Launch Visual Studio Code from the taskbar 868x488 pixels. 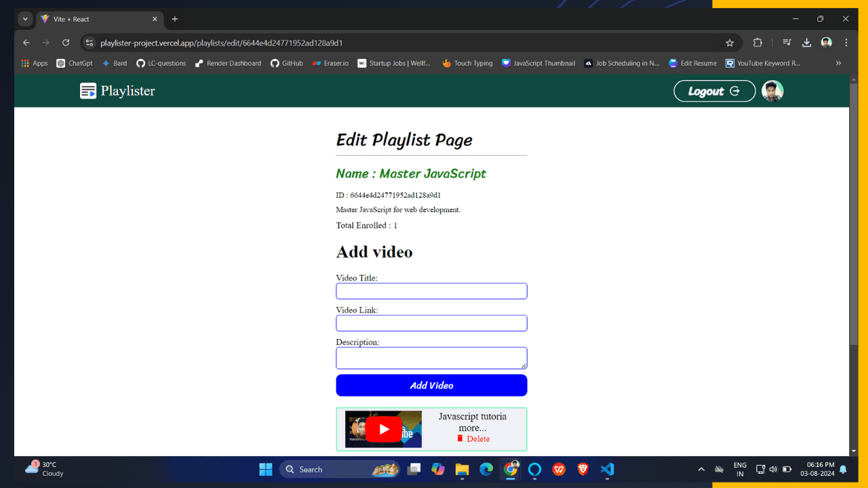point(606,469)
